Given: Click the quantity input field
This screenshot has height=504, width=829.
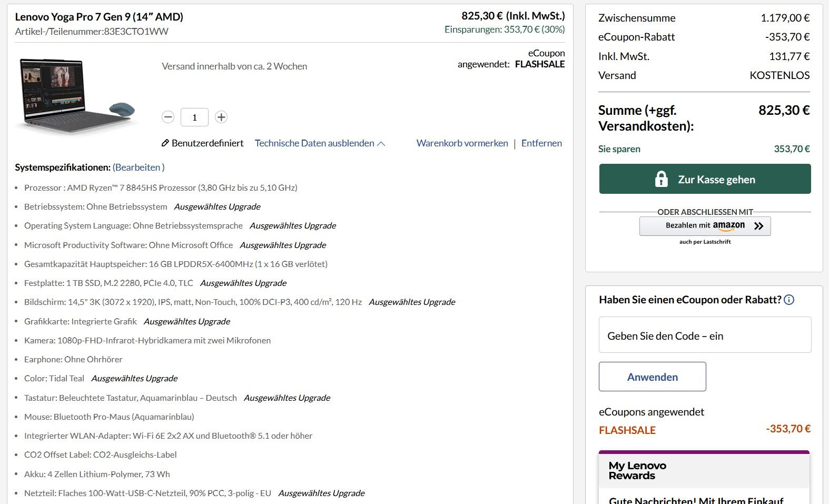Looking at the screenshot, I should 194,117.
